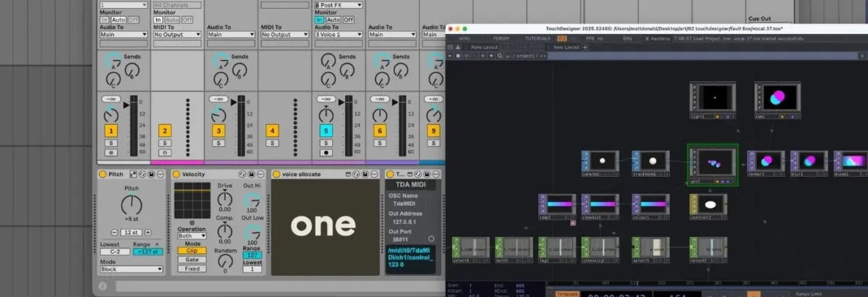Expand track 5 Audio To dropdown
868x297 pixels.
(338, 34)
